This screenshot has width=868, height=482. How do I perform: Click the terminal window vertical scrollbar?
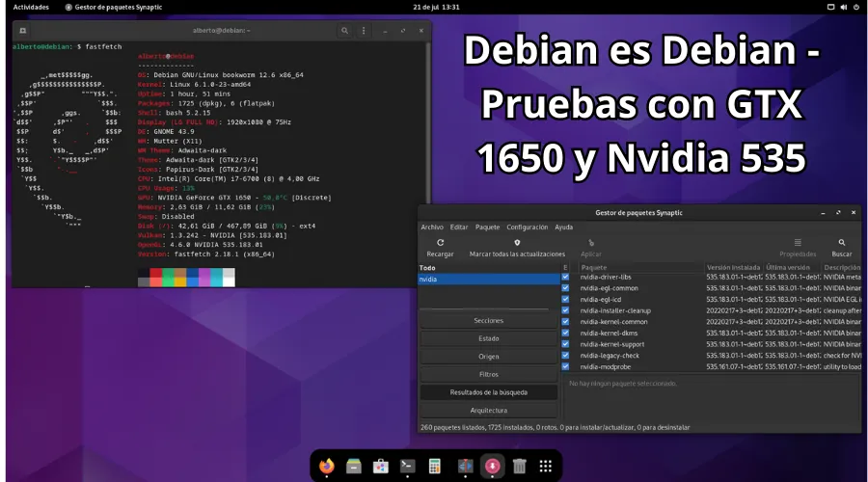coord(427,121)
